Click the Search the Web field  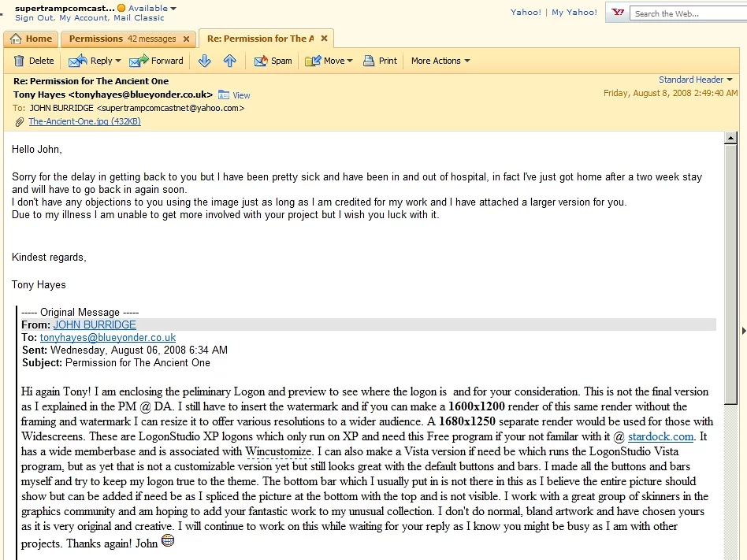(689, 13)
